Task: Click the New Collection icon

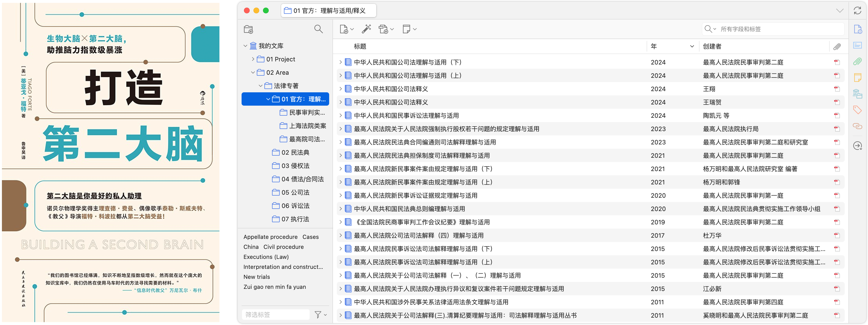Action: (x=248, y=29)
